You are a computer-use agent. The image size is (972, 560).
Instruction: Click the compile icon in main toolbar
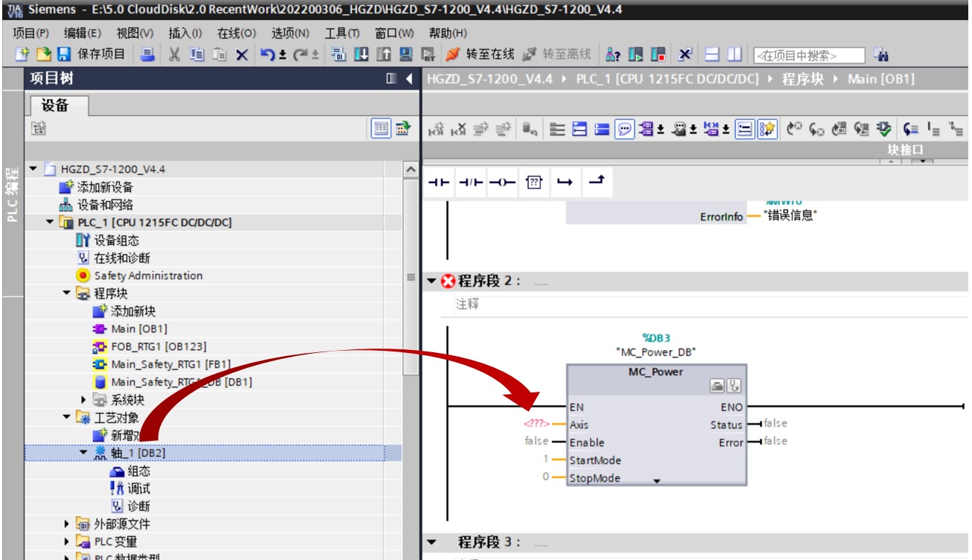pyautogui.click(x=339, y=54)
